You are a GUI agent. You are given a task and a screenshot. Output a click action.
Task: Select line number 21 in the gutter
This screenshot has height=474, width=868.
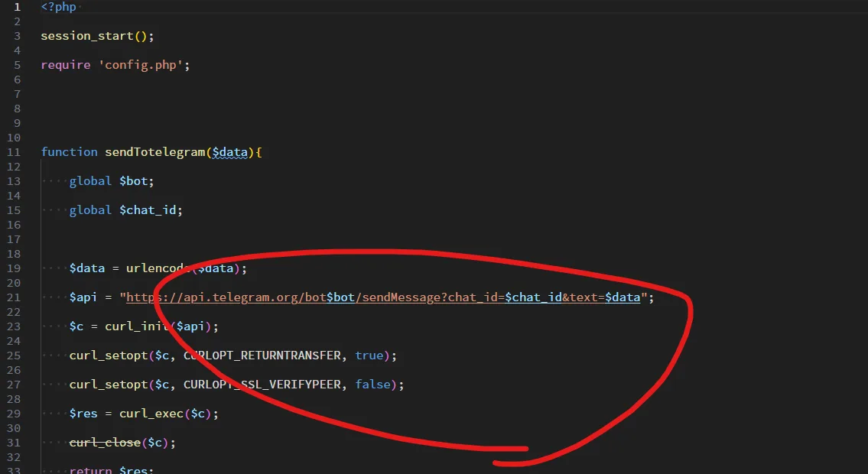(x=14, y=297)
